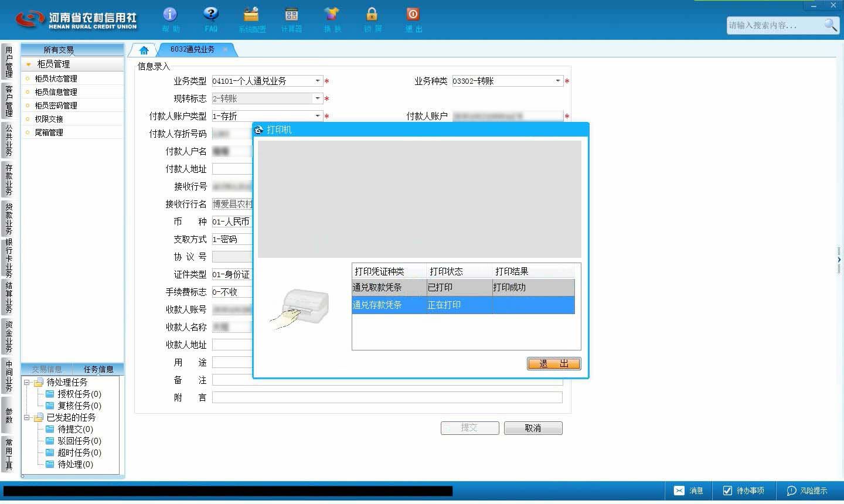Switch to 用户管理 vertical tab
The height and width of the screenshot is (504, 844).
pos(9,62)
